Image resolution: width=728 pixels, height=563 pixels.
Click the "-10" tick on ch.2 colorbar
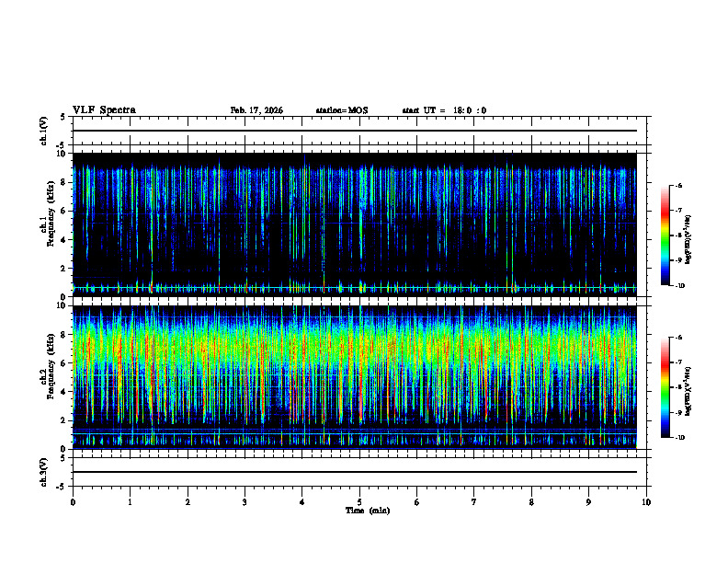pyautogui.click(x=680, y=438)
